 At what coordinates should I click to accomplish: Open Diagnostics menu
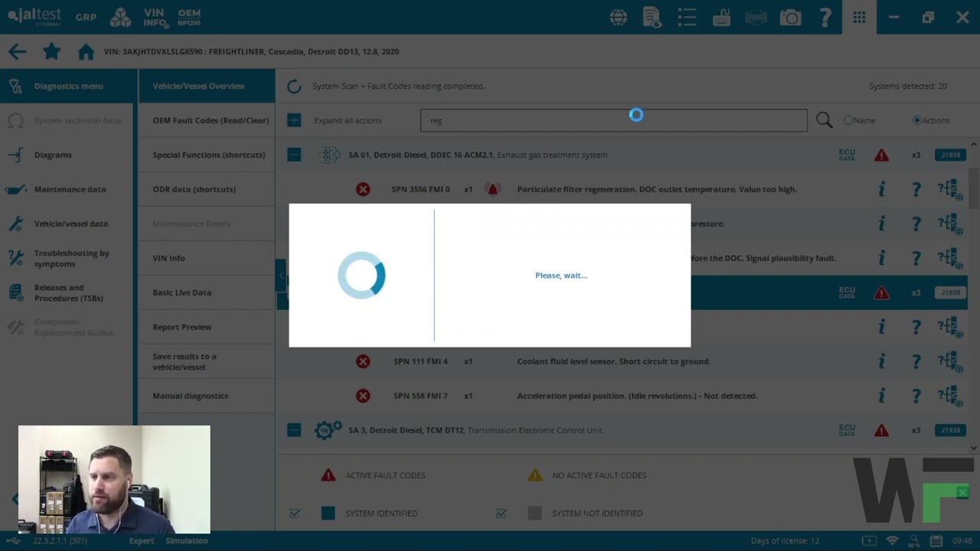68,86
